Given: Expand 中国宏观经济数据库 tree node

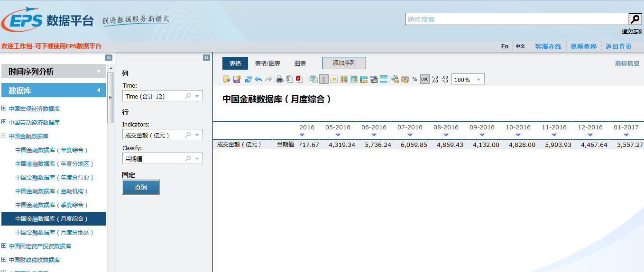Looking at the screenshot, I should (x=4, y=109).
